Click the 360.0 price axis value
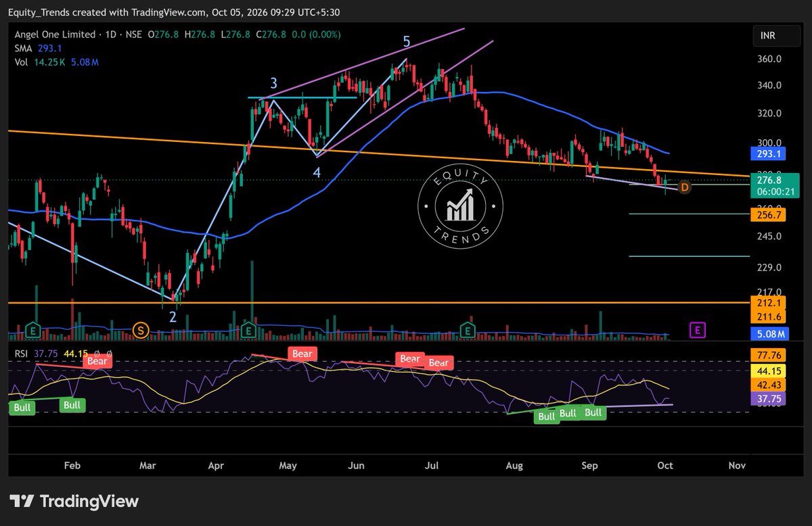Screen dimensions: 812x526 (x=771, y=59)
